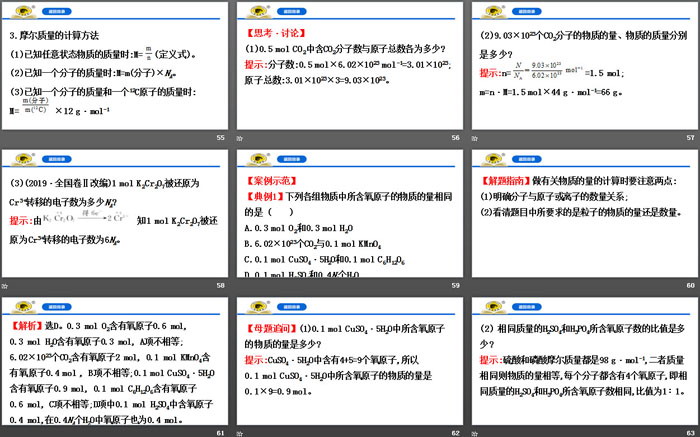Select slide 62 thumbnail with 母题追问 heading
700x437 pixels.
tap(350, 361)
